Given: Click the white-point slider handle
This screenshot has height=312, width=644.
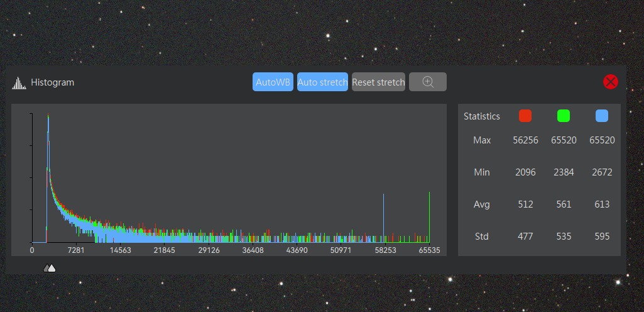Looking at the screenshot, I should click(x=52, y=269).
